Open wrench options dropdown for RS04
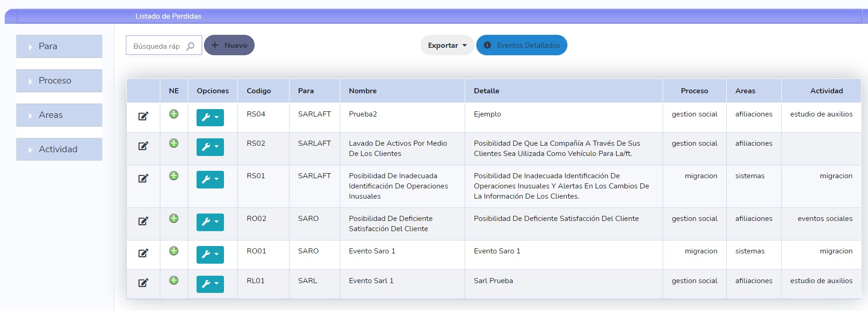Image resolution: width=868 pixels, height=311 pixels. click(x=210, y=117)
